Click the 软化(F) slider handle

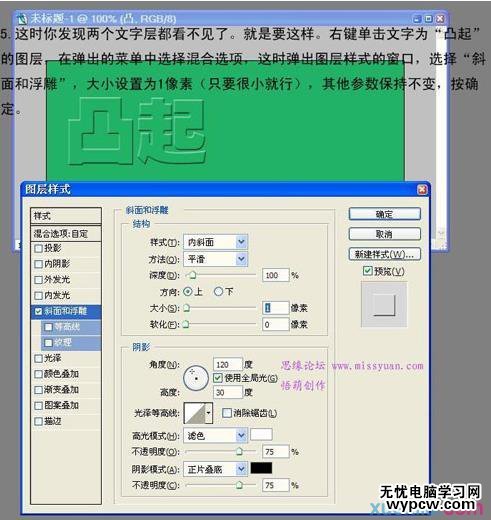186,324
